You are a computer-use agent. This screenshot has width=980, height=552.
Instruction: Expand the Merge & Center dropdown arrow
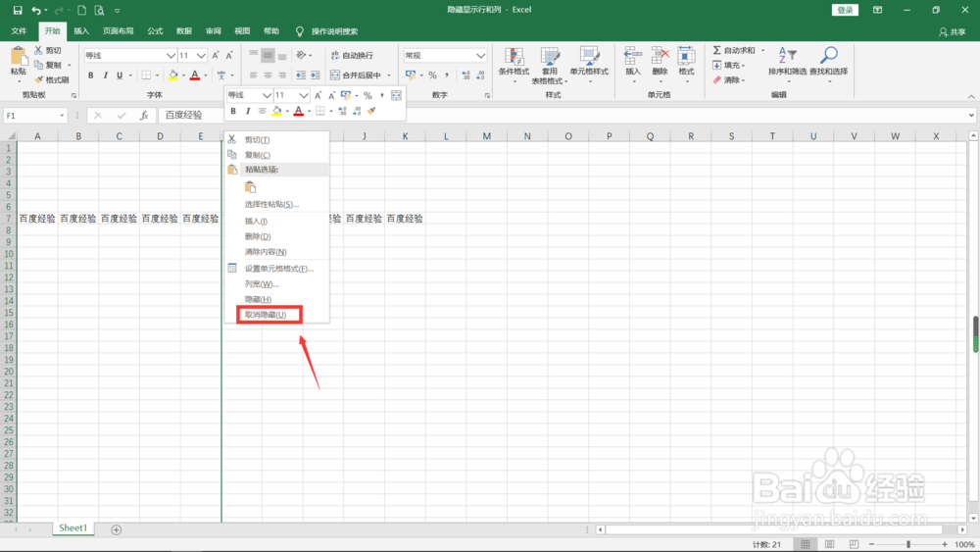pos(389,75)
